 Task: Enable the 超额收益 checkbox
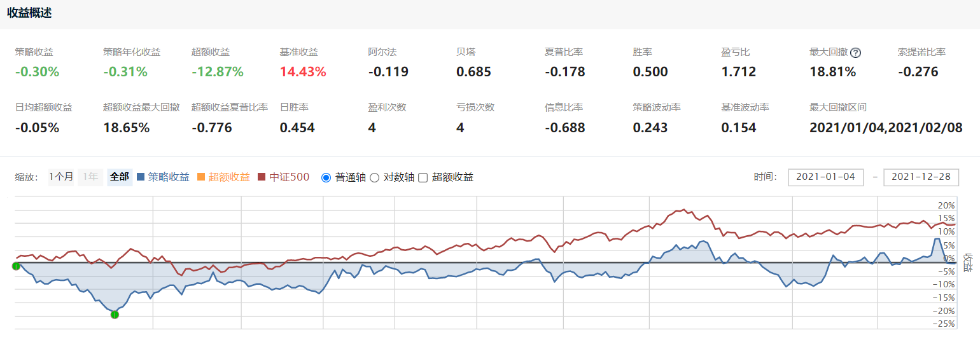[423, 178]
